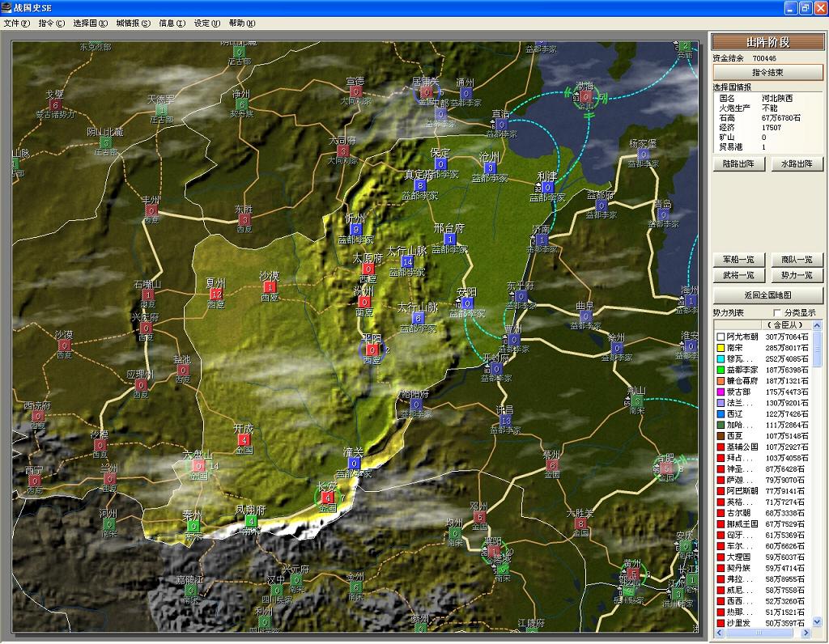829x644 pixels.
Task: Select the 邢台府 city marker
Action: tap(450, 239)
